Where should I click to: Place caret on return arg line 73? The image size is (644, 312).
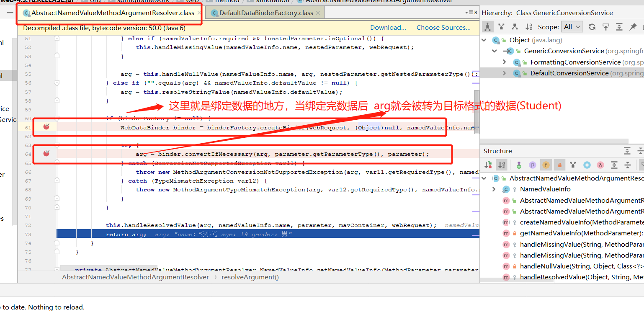126,234
